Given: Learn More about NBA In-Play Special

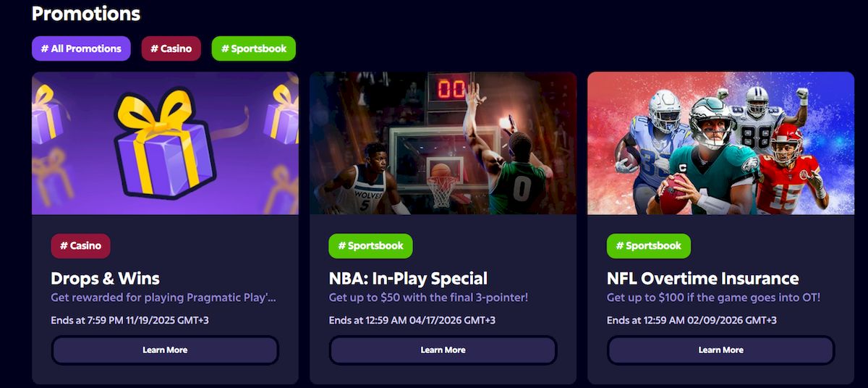Looking at the screenshot, I should click(x=443, y=350).
